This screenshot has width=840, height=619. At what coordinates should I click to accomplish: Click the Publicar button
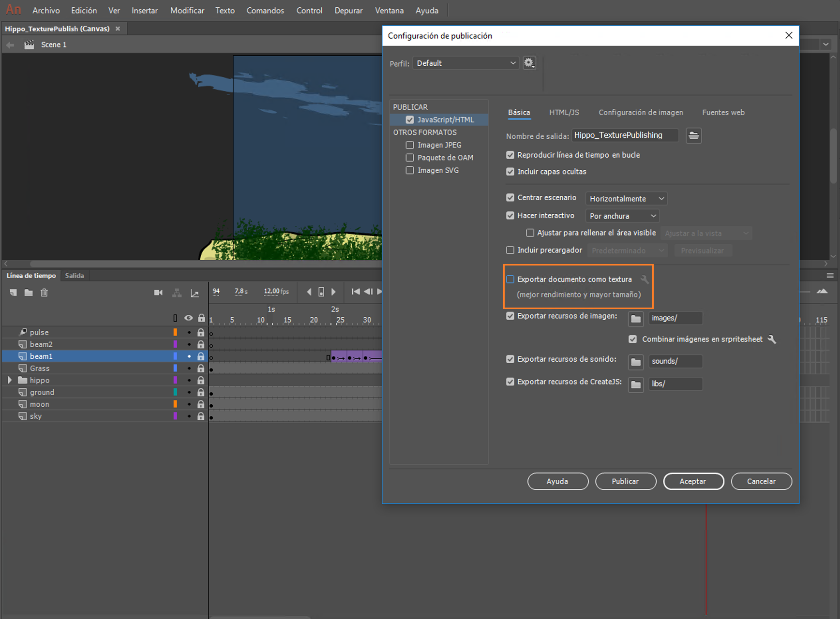[x=625, y=481]
